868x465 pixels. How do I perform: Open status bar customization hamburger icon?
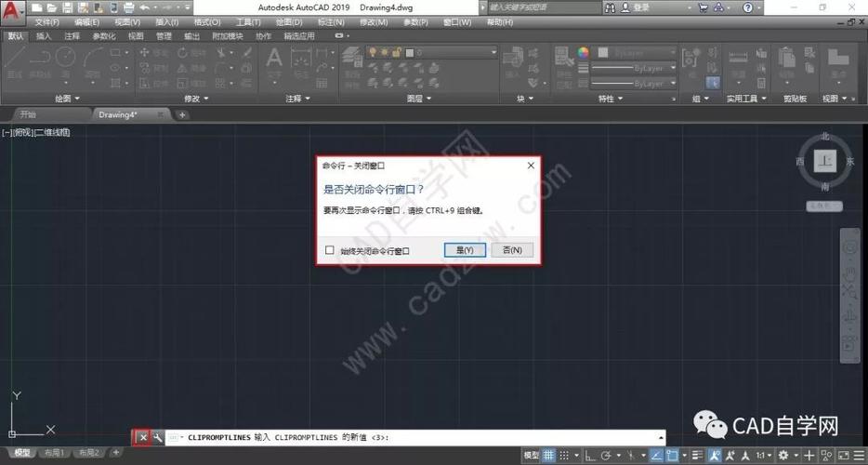(x=858, y=456)
